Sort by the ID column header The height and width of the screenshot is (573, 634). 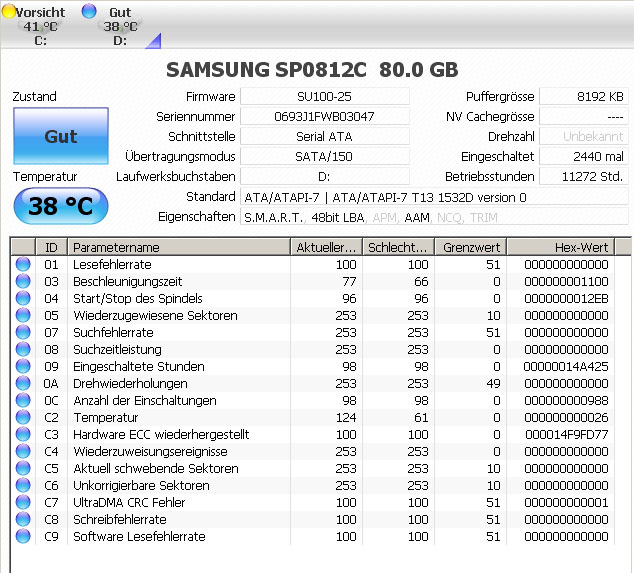click(x=51, y=247)
